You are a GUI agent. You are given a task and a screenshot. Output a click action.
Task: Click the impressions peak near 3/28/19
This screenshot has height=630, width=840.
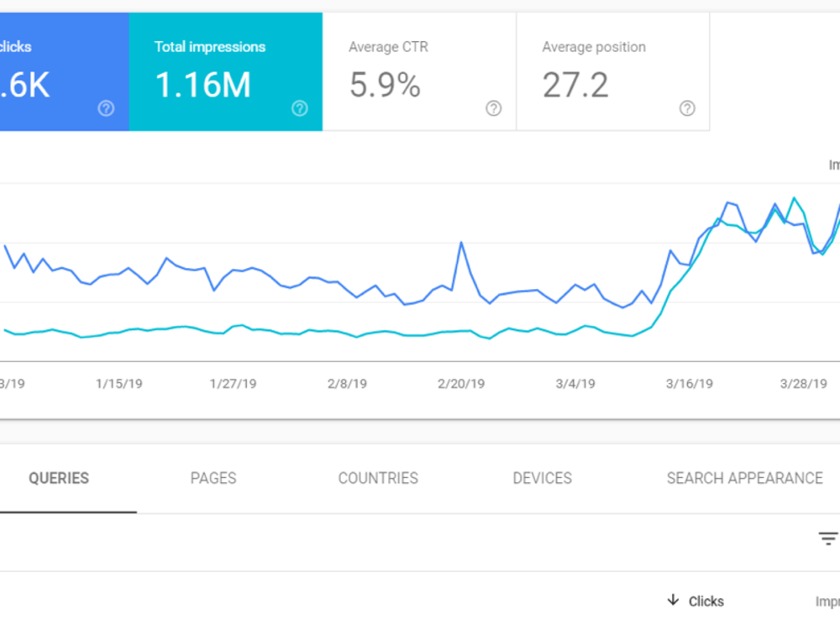(794, 197)
